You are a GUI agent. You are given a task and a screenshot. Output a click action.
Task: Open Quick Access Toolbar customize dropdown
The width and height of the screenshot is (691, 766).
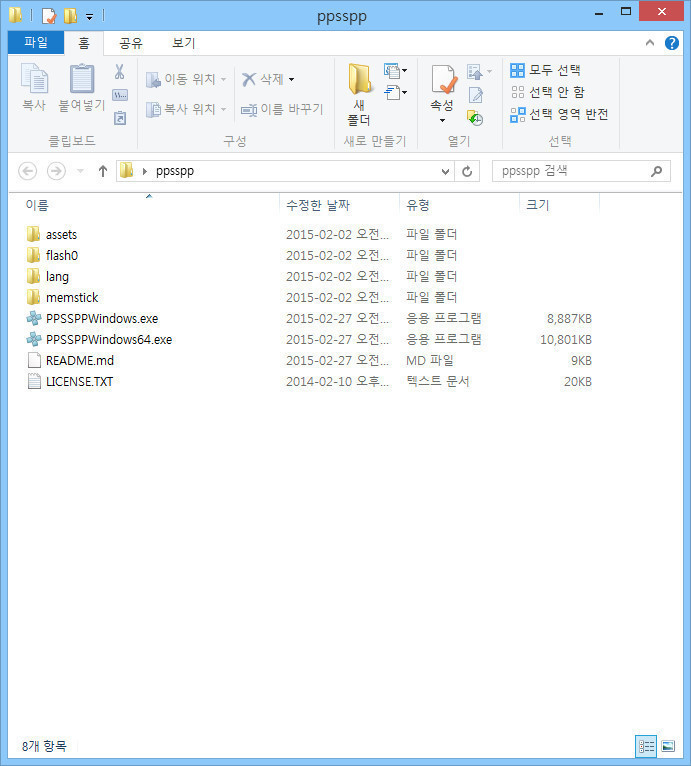click(89, 17)
